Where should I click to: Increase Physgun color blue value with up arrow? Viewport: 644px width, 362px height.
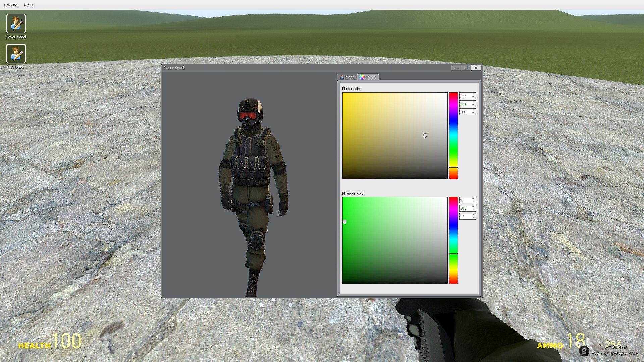tap(473, 215)
